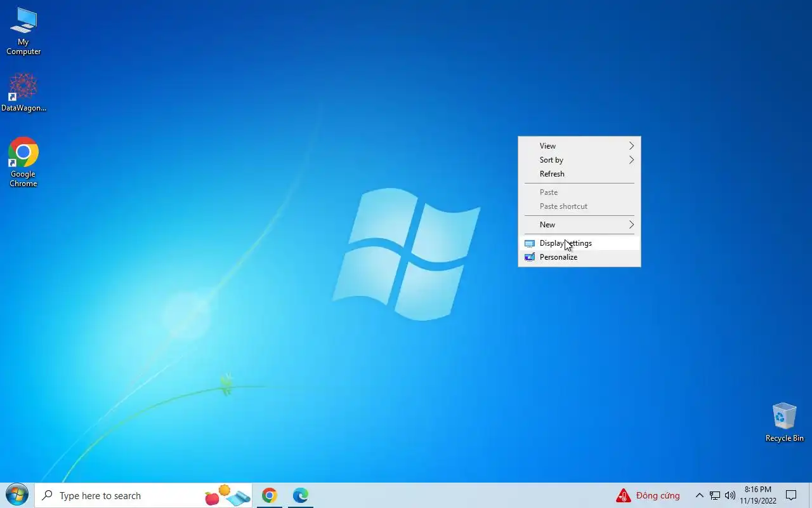Expand the New submenu
Image resolution: width=812 pixels, height=508 pixels.
579,225
